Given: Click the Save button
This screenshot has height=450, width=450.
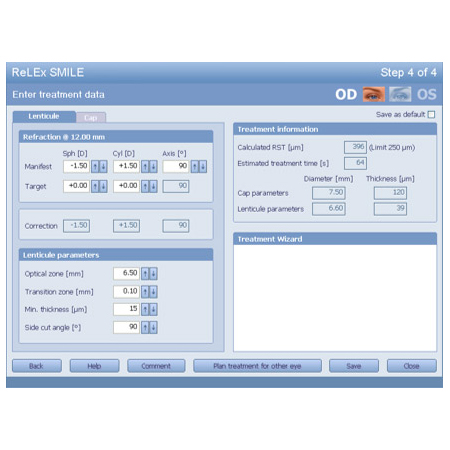Looking at the screenshot, I should (354, 366).
